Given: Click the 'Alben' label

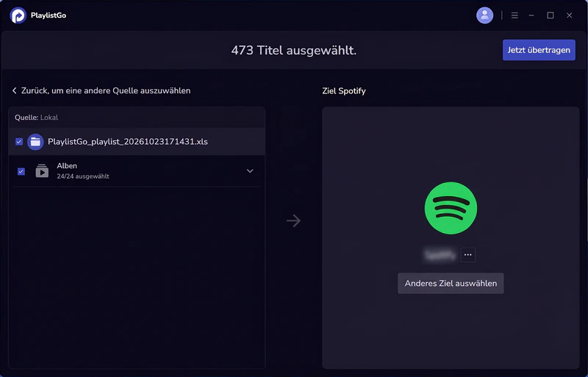Looking at the screenshot, I should (67, 166).
